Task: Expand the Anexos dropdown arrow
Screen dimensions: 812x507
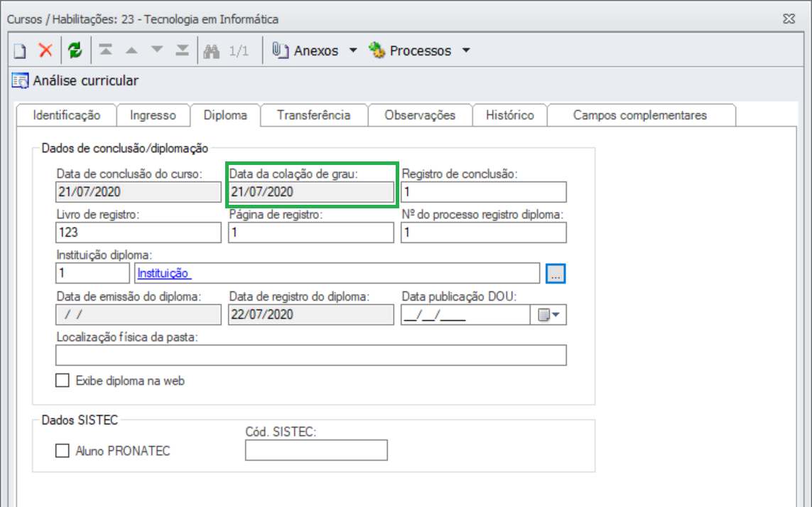Action: point(353,50)
